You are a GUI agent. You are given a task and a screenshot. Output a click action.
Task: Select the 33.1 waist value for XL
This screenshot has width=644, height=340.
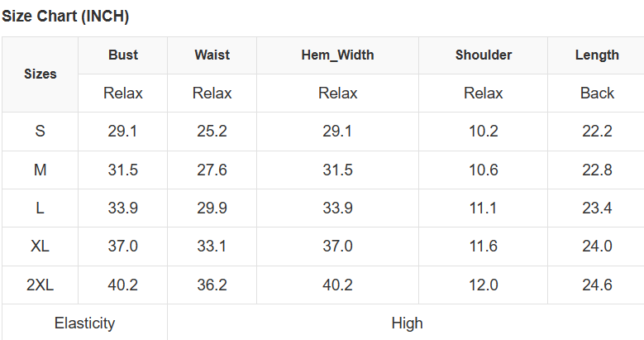click(212, 247)
